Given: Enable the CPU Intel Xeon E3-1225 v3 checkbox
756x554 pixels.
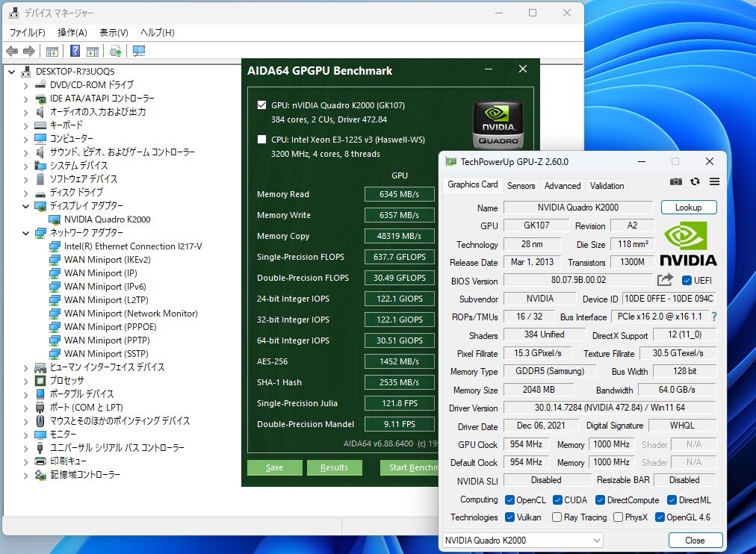Looking at the screenshot, I should point(261,139).
